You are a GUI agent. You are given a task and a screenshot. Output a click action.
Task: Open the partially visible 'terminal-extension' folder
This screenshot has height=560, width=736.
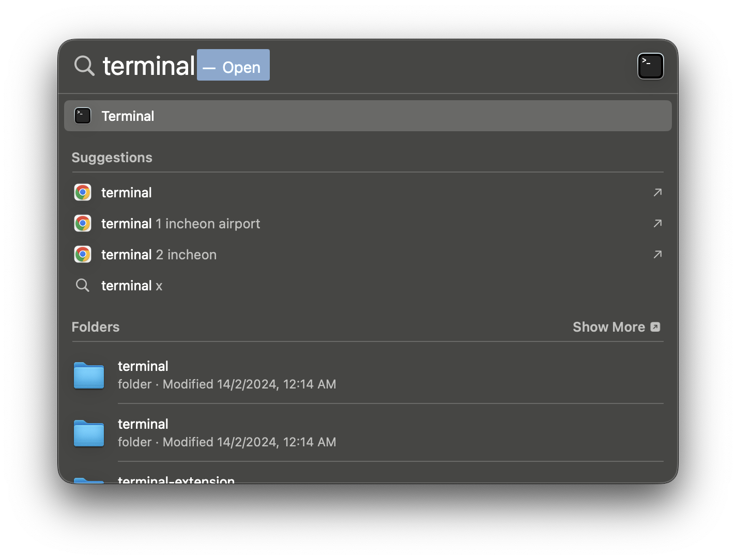coord(176,479)
